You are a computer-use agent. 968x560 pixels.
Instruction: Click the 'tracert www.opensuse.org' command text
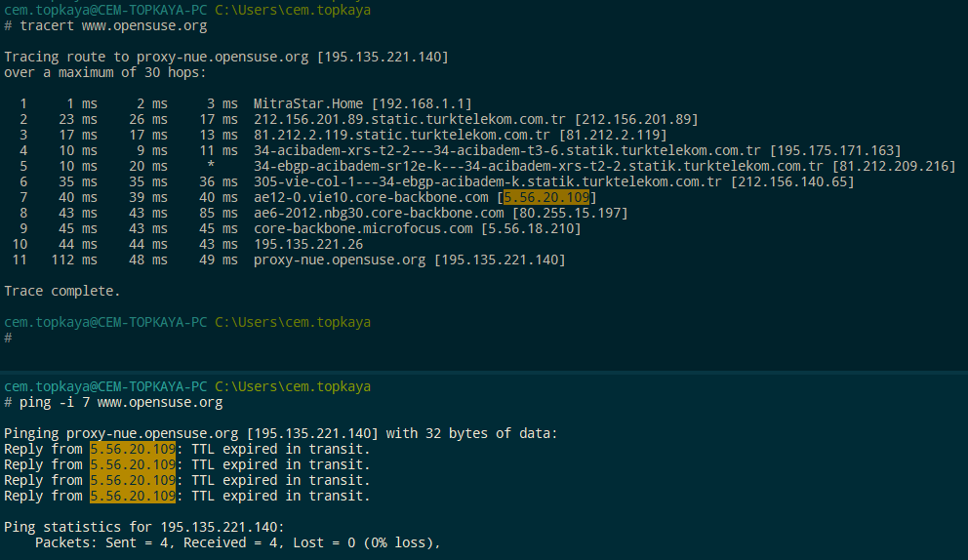(x=113, y=26)
